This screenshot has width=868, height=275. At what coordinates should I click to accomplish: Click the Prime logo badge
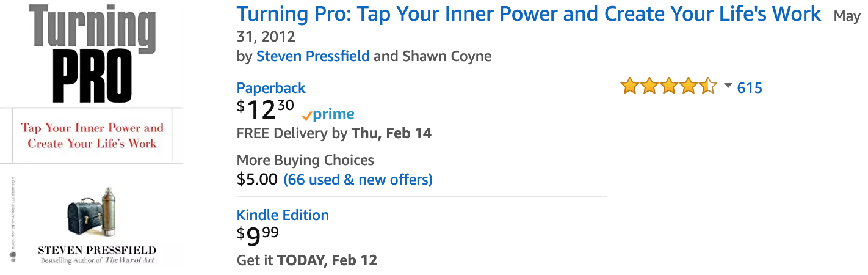point(328,114)
